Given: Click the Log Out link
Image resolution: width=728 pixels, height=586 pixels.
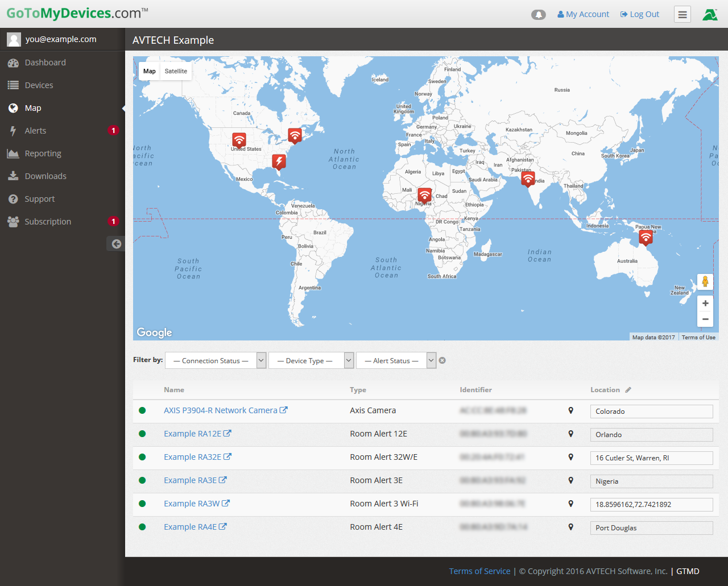Looking at the screenshot, I should pos(640,14).
